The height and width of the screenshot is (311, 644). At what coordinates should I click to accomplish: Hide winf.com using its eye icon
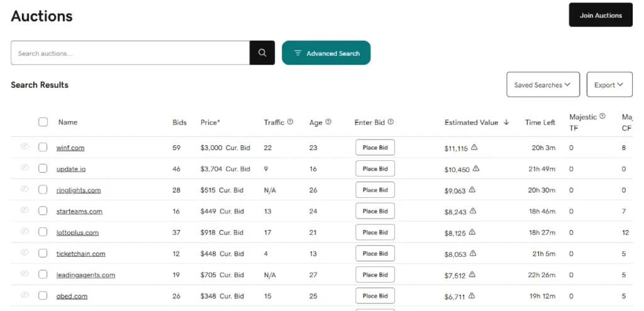tap(25, 147)
